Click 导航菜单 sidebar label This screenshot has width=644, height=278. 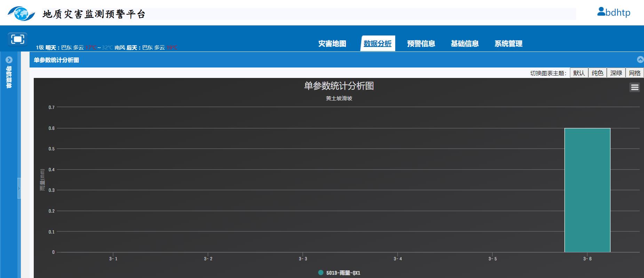click(x=9, y=77)
